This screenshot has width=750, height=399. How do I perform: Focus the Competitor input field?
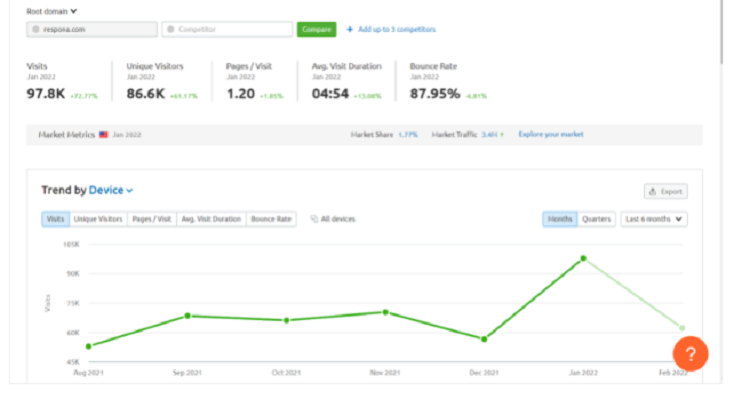tap(227, 29)
